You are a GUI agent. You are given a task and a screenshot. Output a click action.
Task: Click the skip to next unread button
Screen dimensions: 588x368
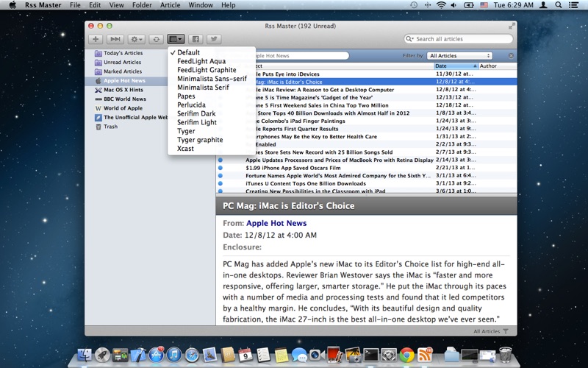[115, 39]
